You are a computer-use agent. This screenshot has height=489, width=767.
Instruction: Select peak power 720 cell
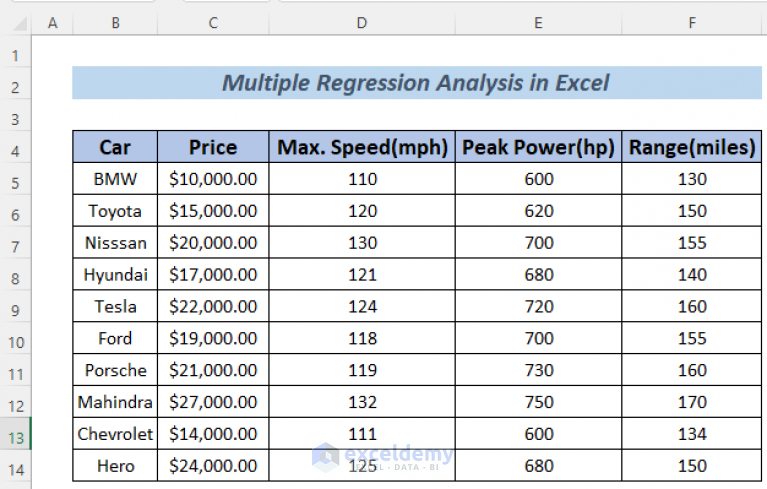[x=539, y=306]
